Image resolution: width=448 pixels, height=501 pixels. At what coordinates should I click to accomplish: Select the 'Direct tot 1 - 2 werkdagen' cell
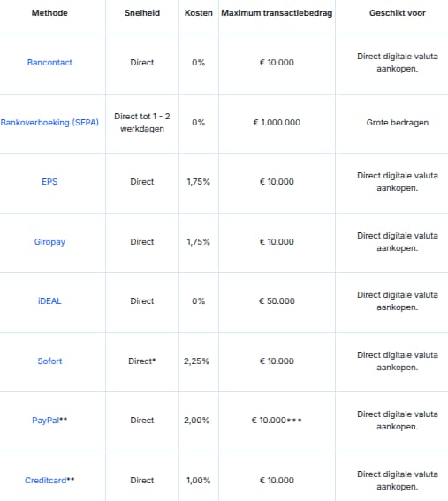(x=142, y=122)
